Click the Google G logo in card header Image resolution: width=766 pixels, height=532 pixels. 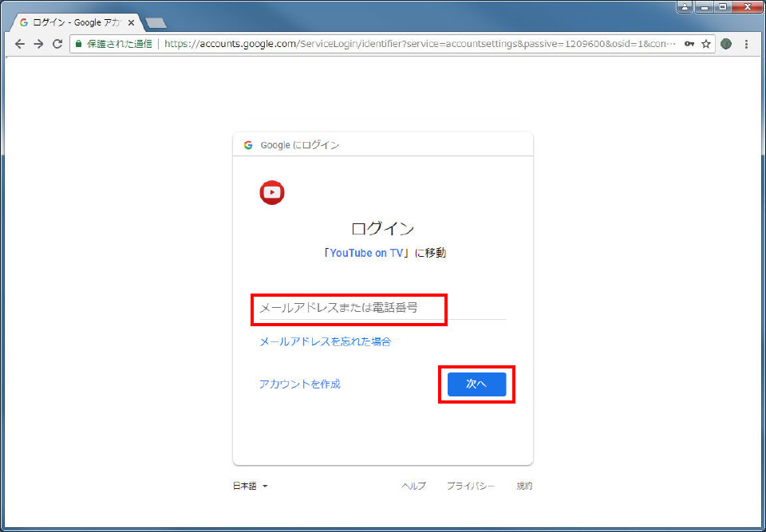pos(248,145)
